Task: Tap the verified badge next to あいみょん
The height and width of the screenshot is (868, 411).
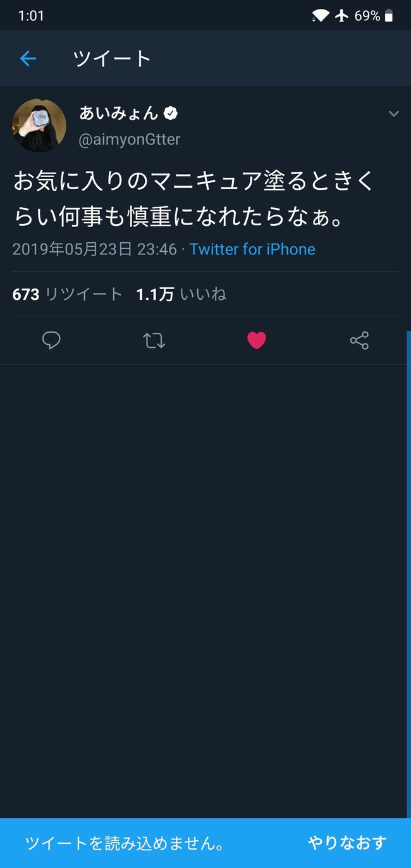Action: (x=171, y=113)
